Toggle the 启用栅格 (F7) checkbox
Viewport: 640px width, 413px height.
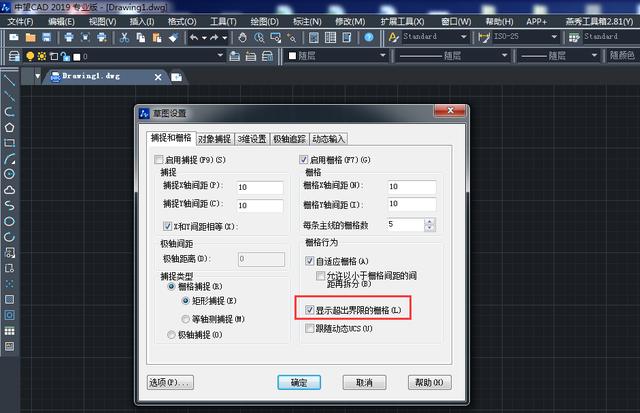[x=303, y=160]
